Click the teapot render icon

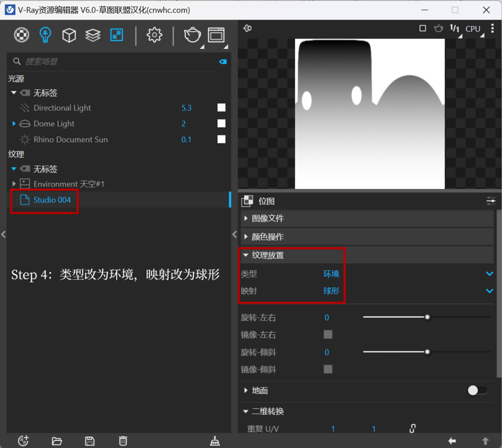tap(192, 35)
